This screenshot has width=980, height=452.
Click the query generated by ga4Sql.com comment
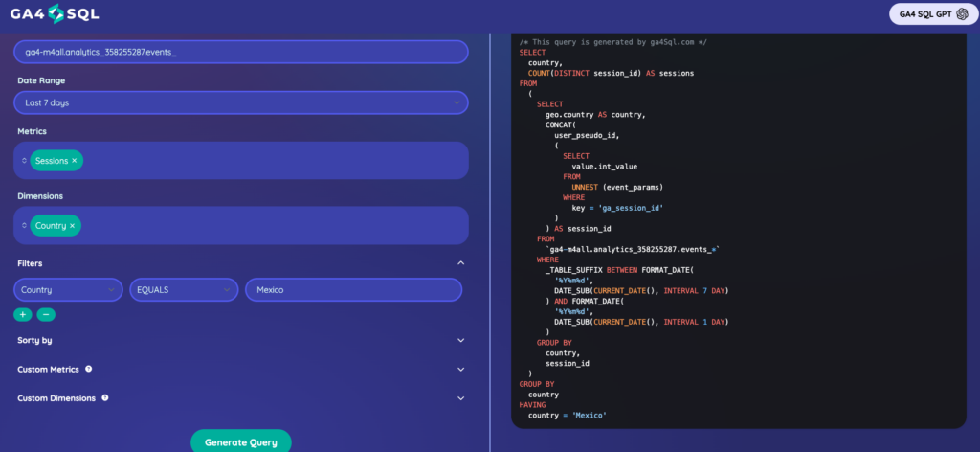tap(613, 42)
